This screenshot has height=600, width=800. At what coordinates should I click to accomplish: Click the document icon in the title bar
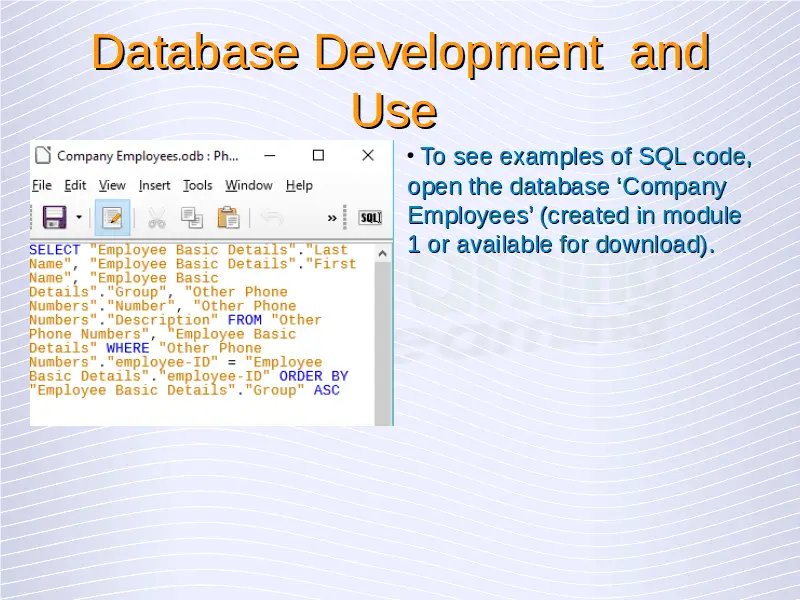tap(43, 156)
